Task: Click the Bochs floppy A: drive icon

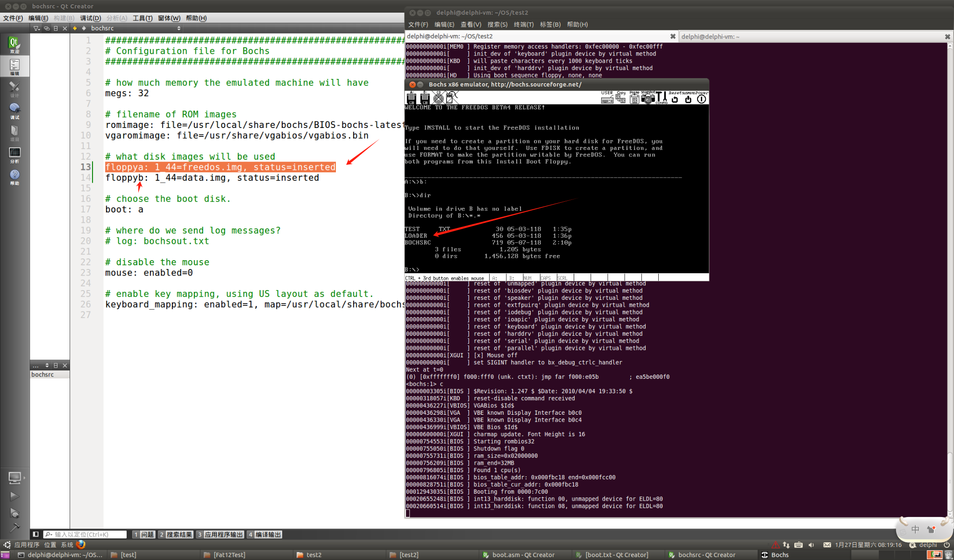Action: 411,98
